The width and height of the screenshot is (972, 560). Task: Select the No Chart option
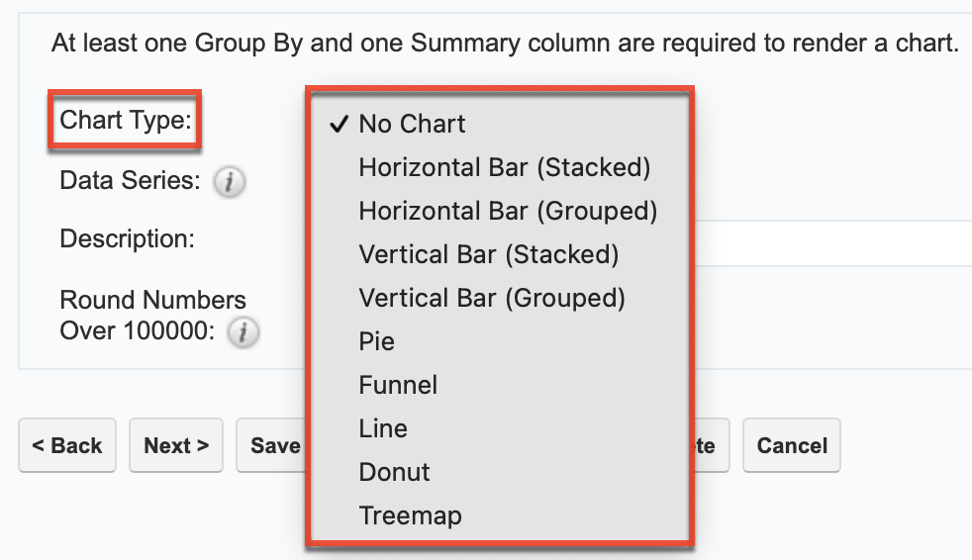[x=412, y=124]
